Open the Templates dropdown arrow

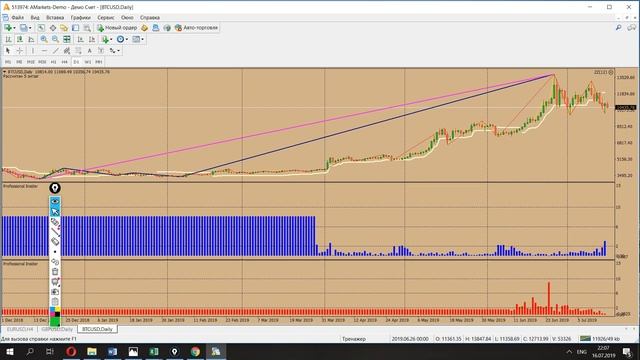142,39
